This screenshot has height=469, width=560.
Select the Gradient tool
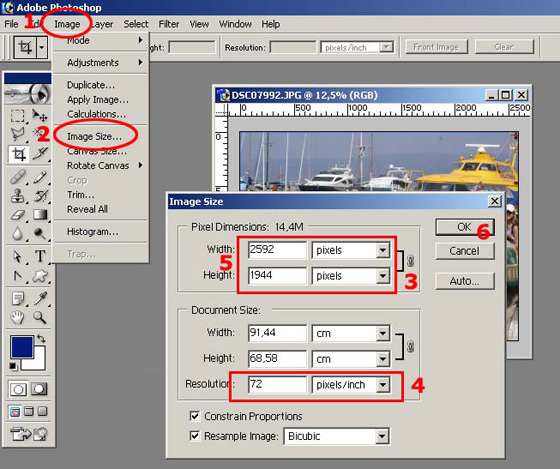pyautogui.click(x=40, y=215)
